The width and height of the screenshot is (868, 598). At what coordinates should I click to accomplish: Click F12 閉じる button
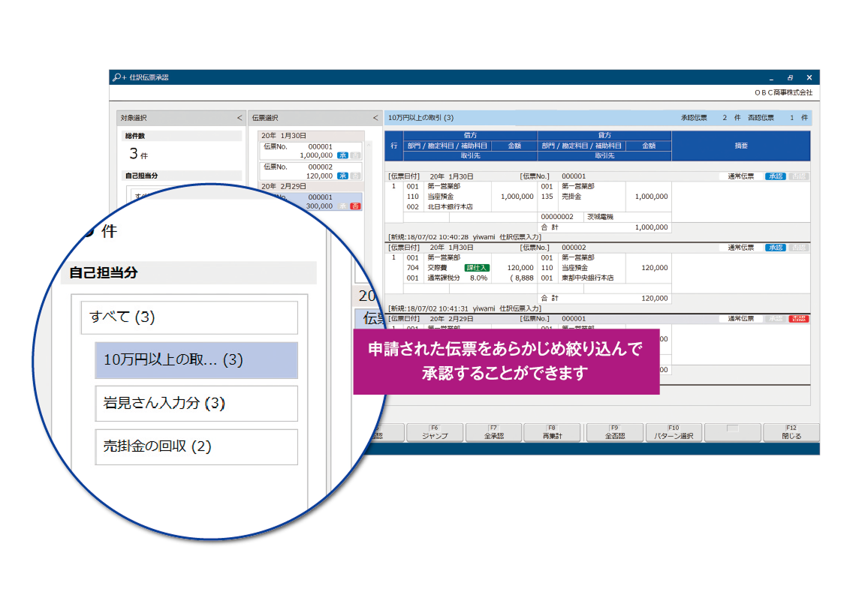point(791,433)
